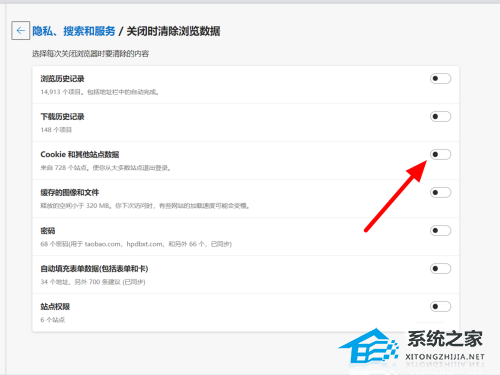Image resolution: width=500 pixels, height=375 pixels.
Task: Click the 下载历史记录 row title
Action: (x=62, y=117)
